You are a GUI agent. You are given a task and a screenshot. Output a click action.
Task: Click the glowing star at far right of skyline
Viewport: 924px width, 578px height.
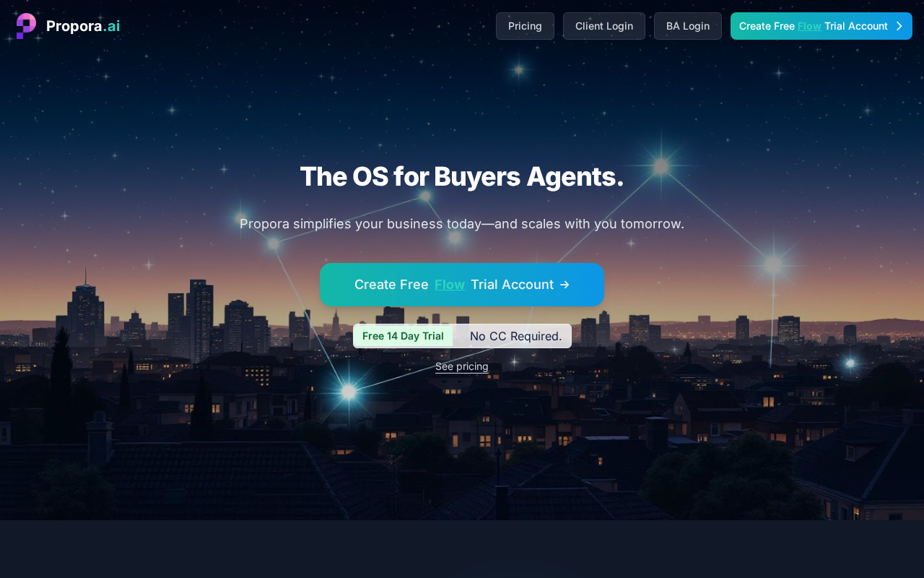pyautogui.click(x=850, y=363)
